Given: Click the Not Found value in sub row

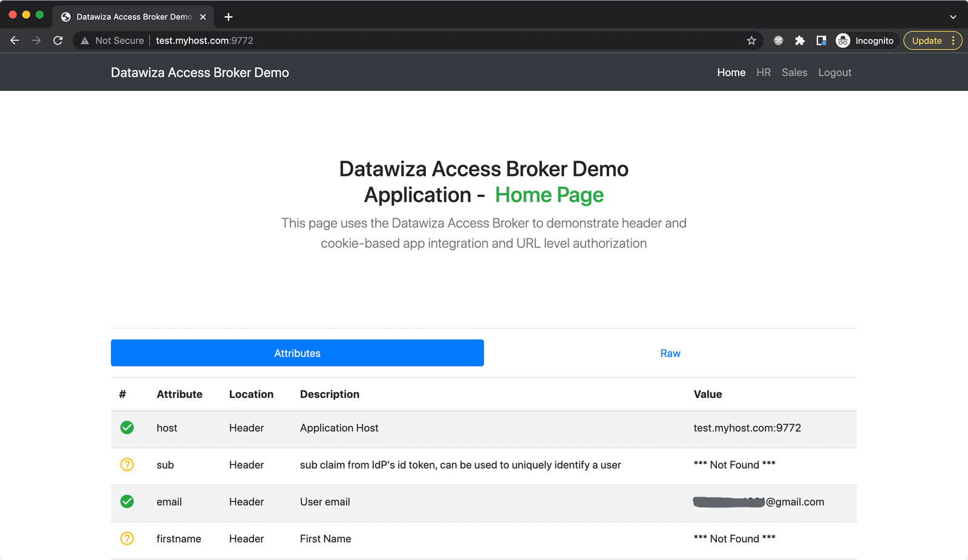Looking at the screenshot, I should click(734, 464).
